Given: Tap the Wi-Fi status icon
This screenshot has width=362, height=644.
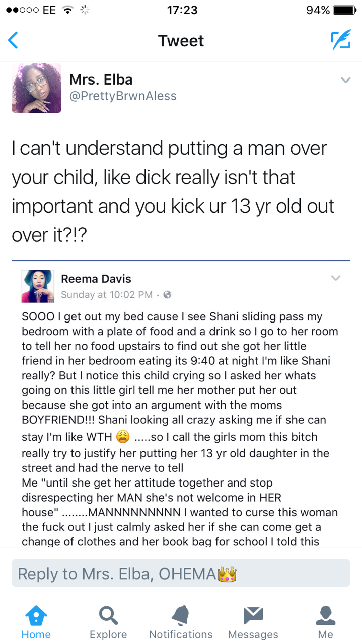Looking at the screenshot, I should (66, 10).
